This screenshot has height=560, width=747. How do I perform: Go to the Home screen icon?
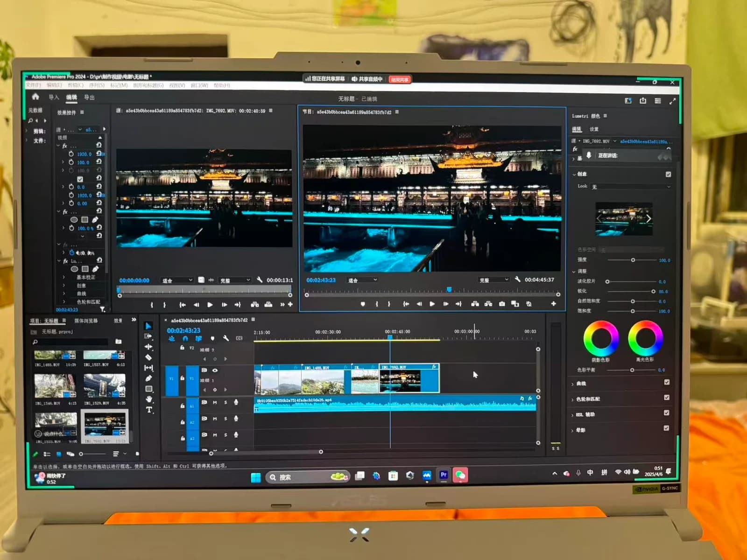point(35,97)
